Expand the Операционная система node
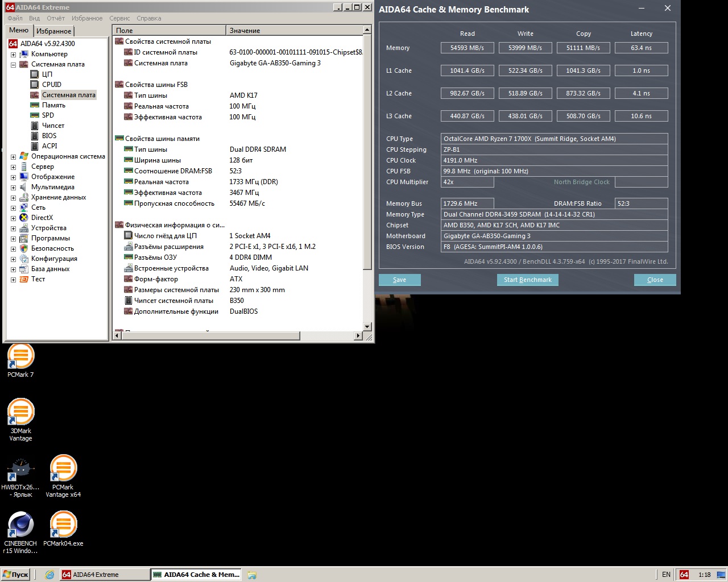 (13, 157)
